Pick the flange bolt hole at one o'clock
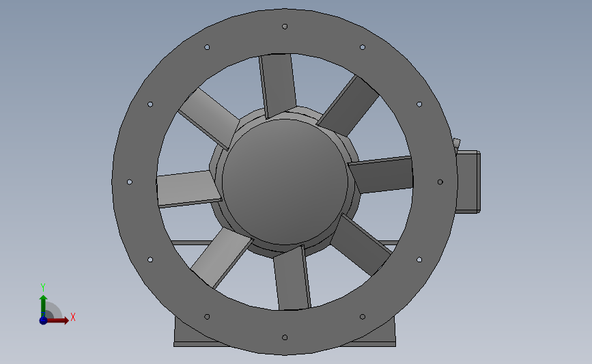The width and height of the screenshot is (592, 364). pyautogui.click(x=363, y=47)
